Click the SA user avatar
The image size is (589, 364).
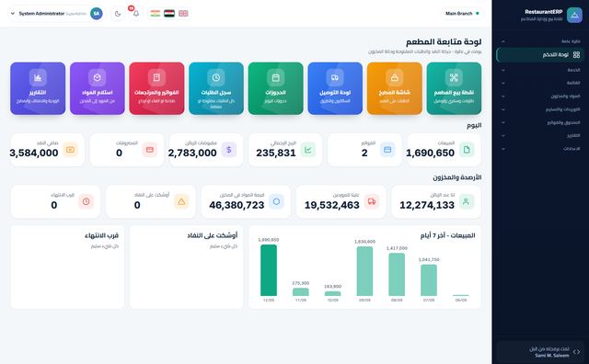click(97, 14)
